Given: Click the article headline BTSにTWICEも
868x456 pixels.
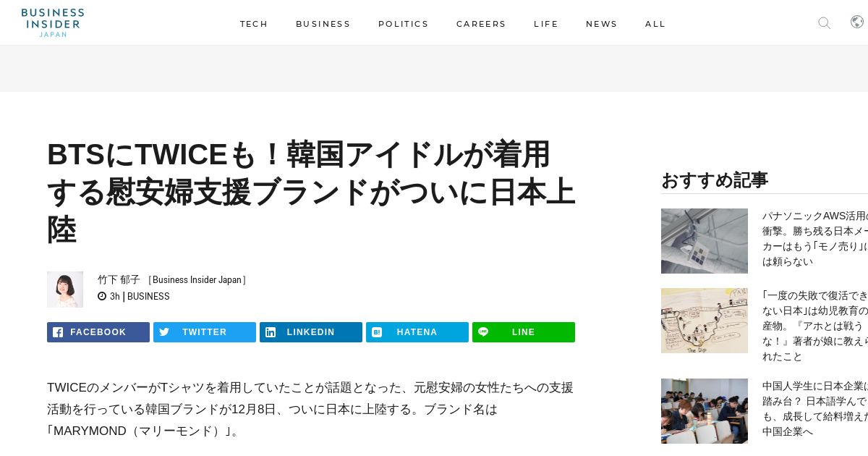Looking at the screenshot, I should point(311,192).
